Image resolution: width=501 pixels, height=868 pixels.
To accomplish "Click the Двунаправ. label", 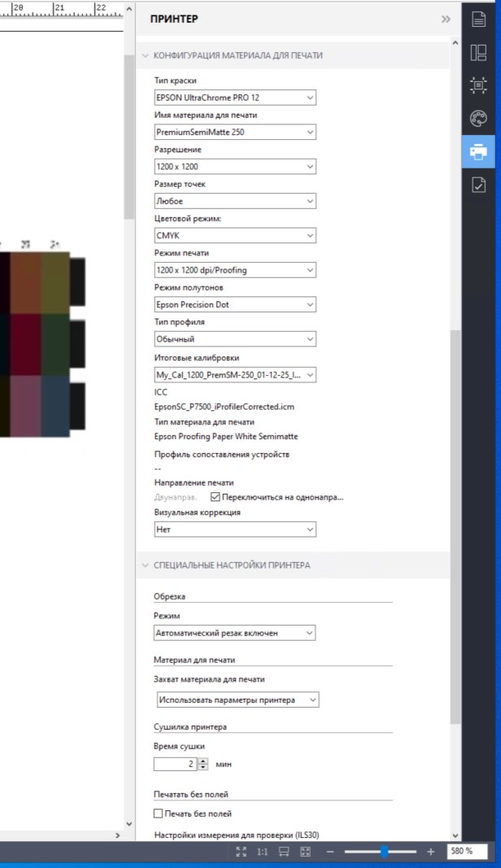I will 176,497.
